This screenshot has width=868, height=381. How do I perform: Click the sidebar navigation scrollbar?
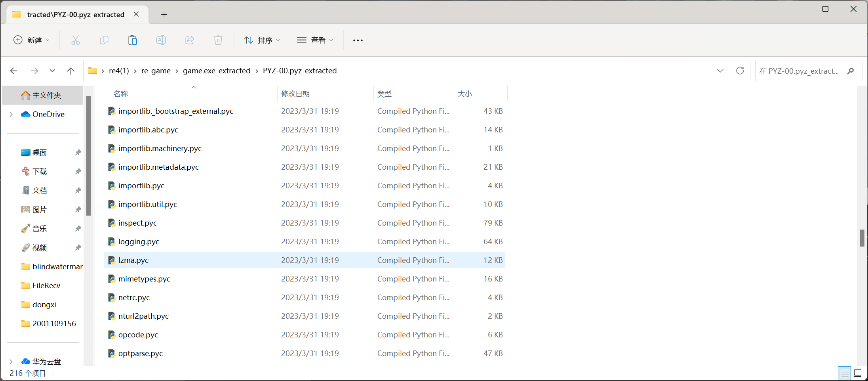click(x=89, y=155)
